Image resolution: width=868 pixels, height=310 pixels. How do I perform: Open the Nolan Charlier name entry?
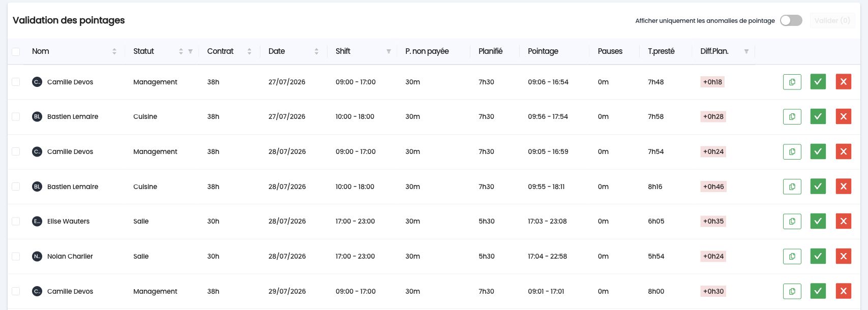pyautogui.click(x=70, y=256)
